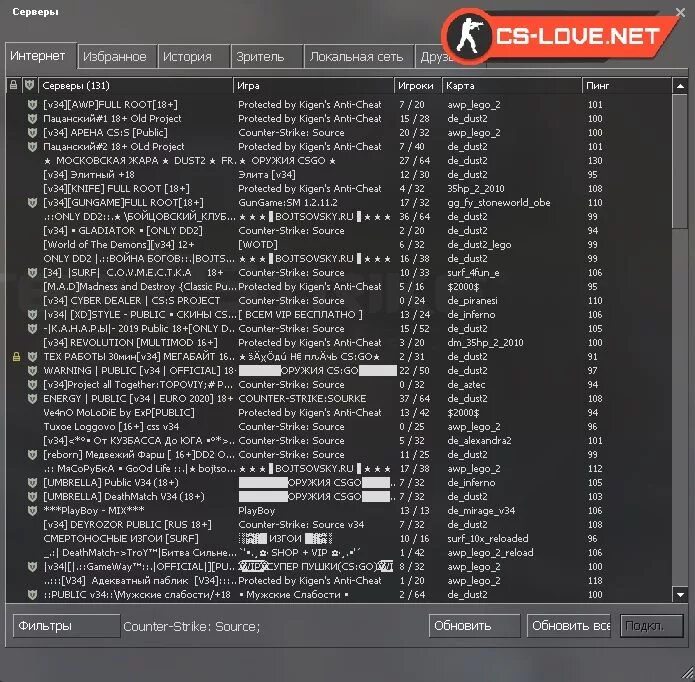This screenshot has width=695, height=682.
Task: Select server [M.A.D]Madness and Destroy
Action: point(339,287)
